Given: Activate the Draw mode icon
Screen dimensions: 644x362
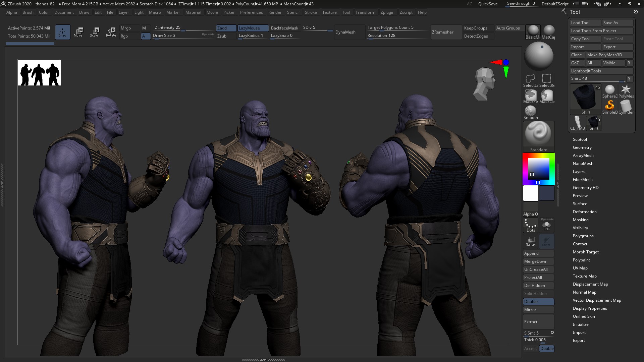Looking at the screenshot, I should [62, 32].
